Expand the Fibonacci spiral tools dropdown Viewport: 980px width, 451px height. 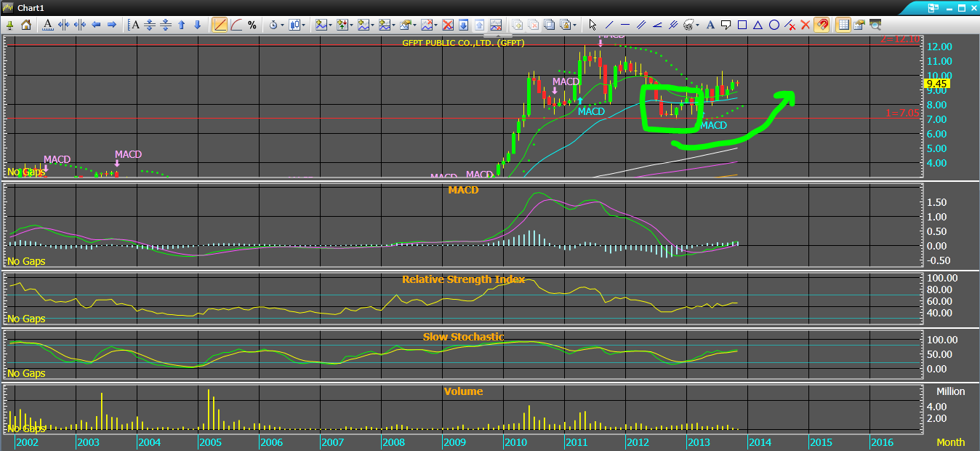696,25
